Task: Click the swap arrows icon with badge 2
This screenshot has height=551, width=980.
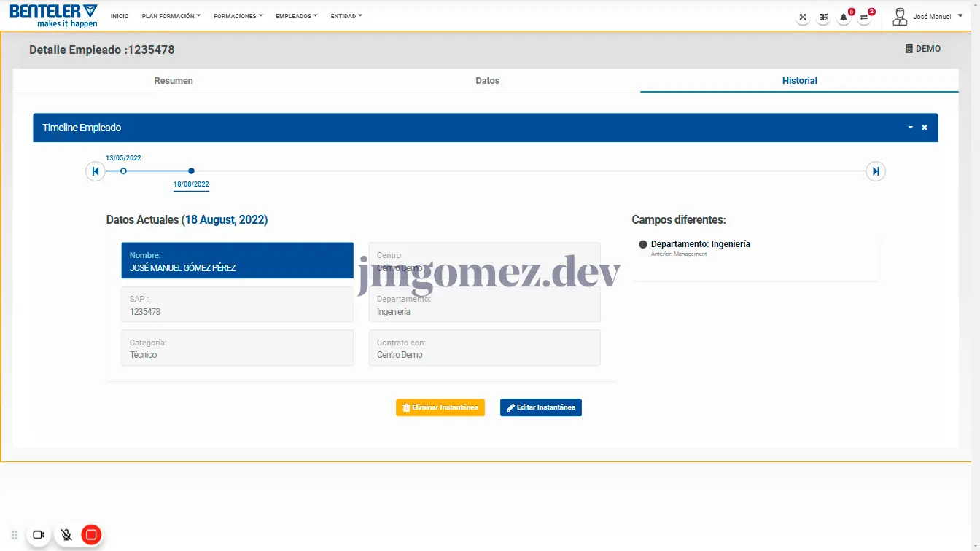Action: pos(864,17)
